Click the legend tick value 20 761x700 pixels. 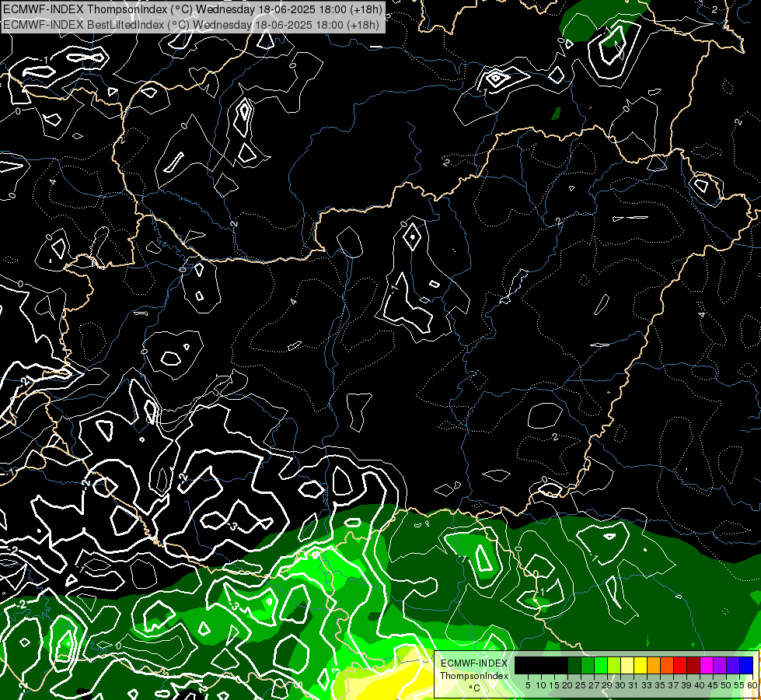[x=568, y=685]
